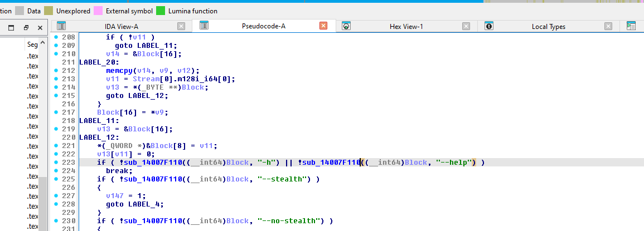Toggle breakpoint dot on line 227
Image resolution: width=644 pixels, height=231 pixels.
[x=56, y=196]
